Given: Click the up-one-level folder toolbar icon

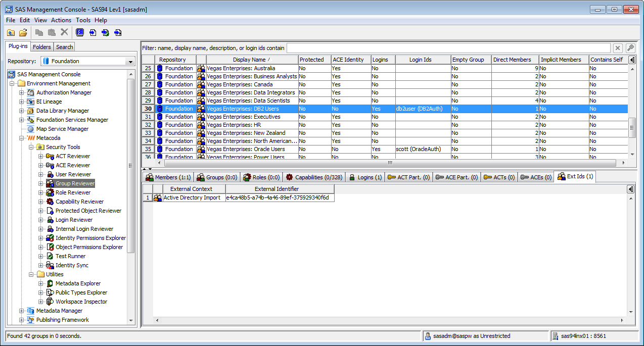Looking at the screenshot, I should click(11, 32).
